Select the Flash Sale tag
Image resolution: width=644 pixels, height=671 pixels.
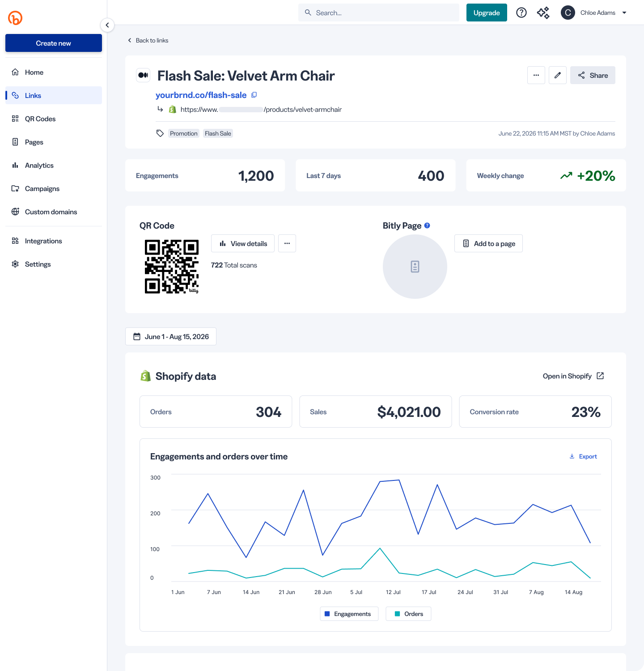pos(218,133)
